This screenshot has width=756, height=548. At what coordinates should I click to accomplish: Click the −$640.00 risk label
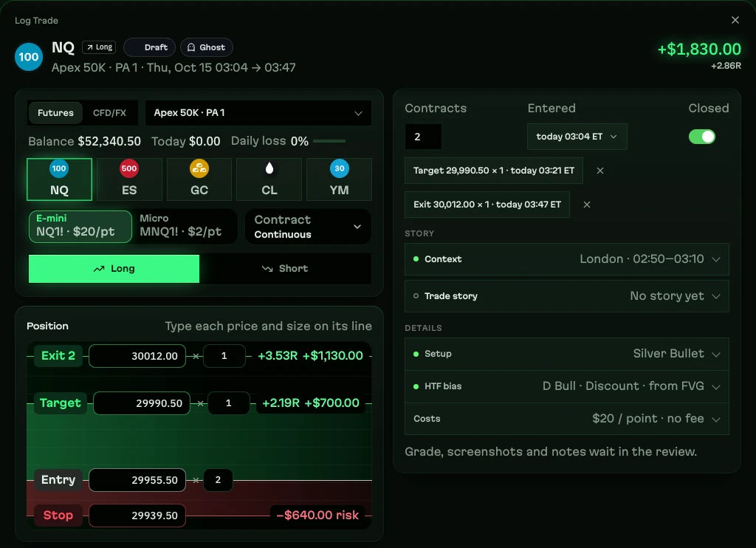[x=317, y=516]
